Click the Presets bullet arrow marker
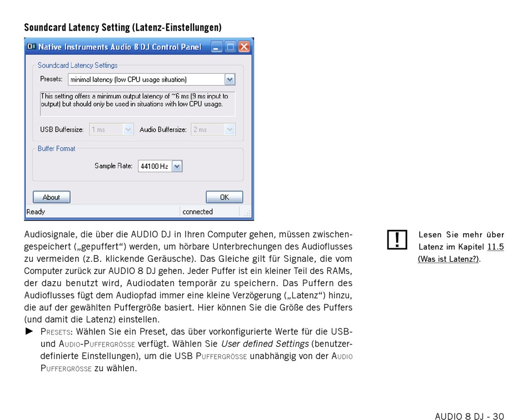The image size is (528, 420). tap(29, 331)
